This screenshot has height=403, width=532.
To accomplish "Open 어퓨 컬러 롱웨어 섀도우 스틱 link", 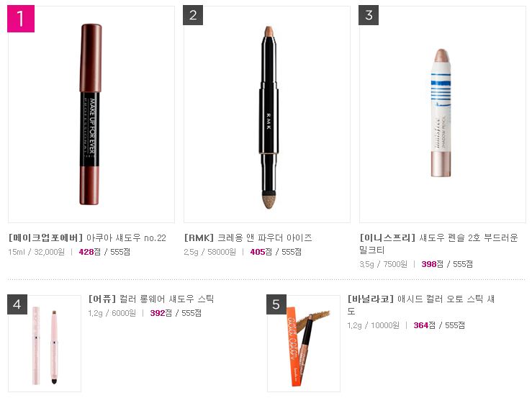I will click(151, 299).
